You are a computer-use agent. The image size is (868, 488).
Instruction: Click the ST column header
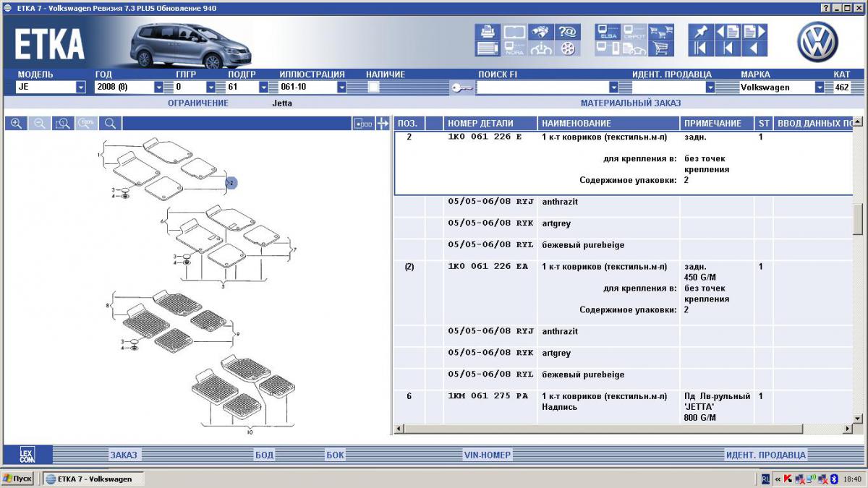[x=765, y=124]
